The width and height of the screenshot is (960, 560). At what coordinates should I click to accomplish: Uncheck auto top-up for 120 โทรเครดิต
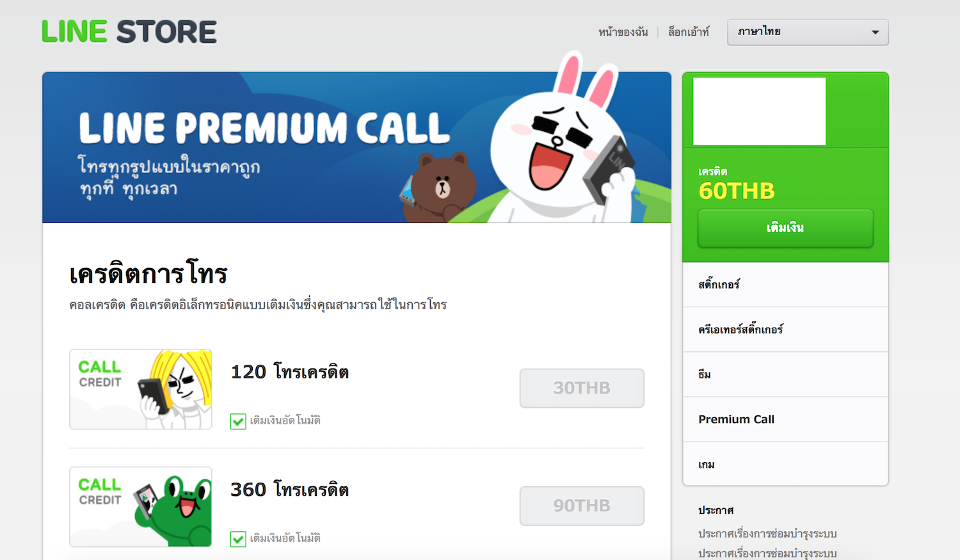coord(238,421)
